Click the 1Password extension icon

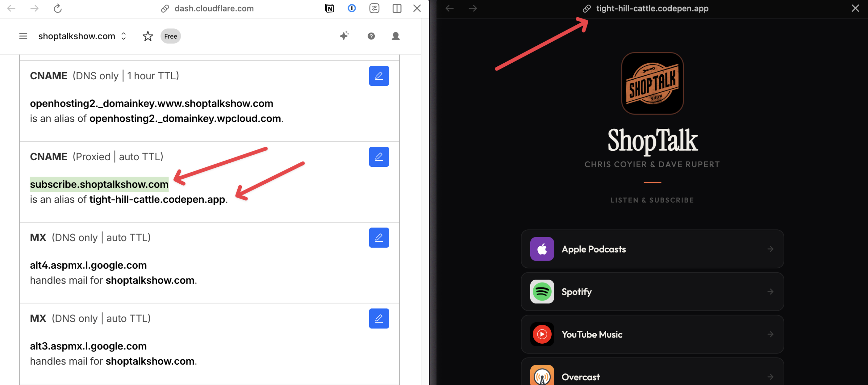pyautogui.click(x=352, y=8)
